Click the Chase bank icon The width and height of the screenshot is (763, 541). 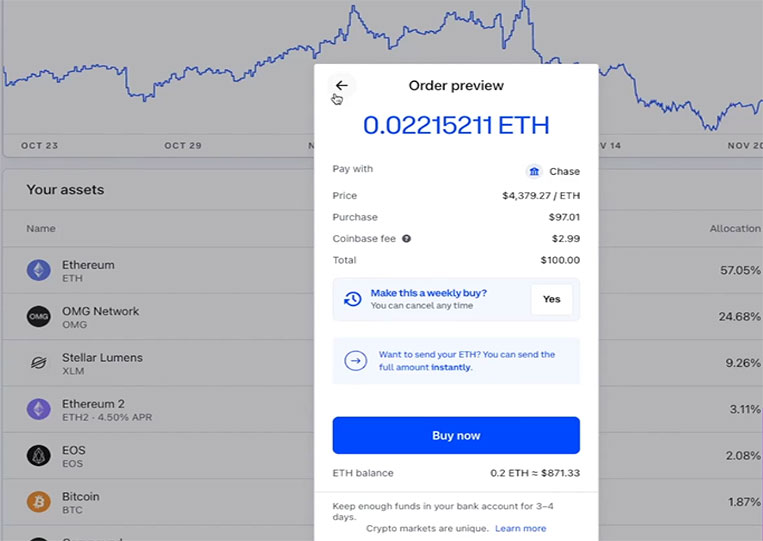534,171
